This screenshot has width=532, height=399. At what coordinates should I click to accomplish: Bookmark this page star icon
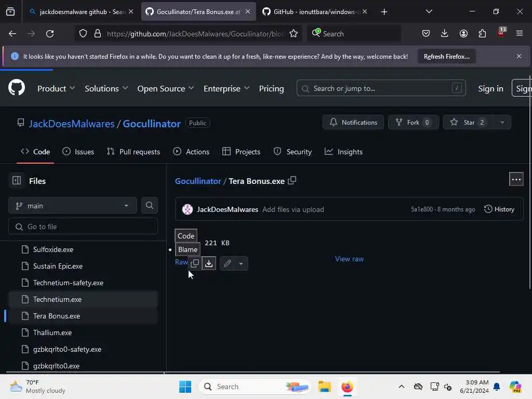click(294, 34)
